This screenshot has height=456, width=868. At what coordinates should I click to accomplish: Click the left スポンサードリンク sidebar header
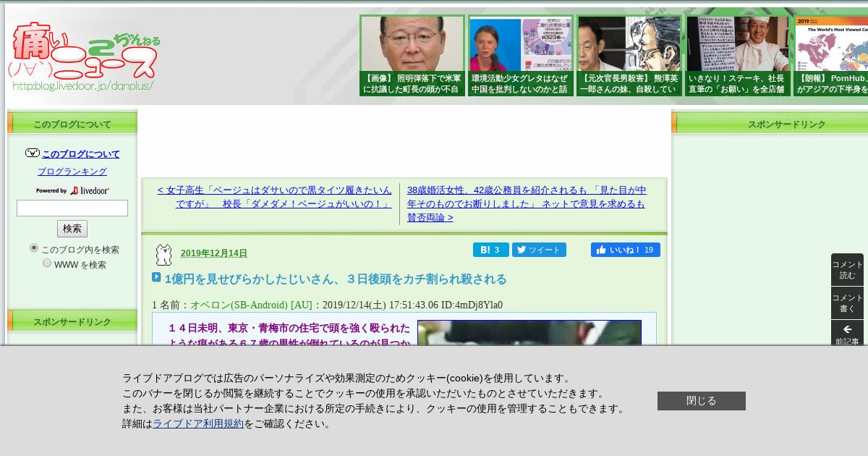[72, 321]
